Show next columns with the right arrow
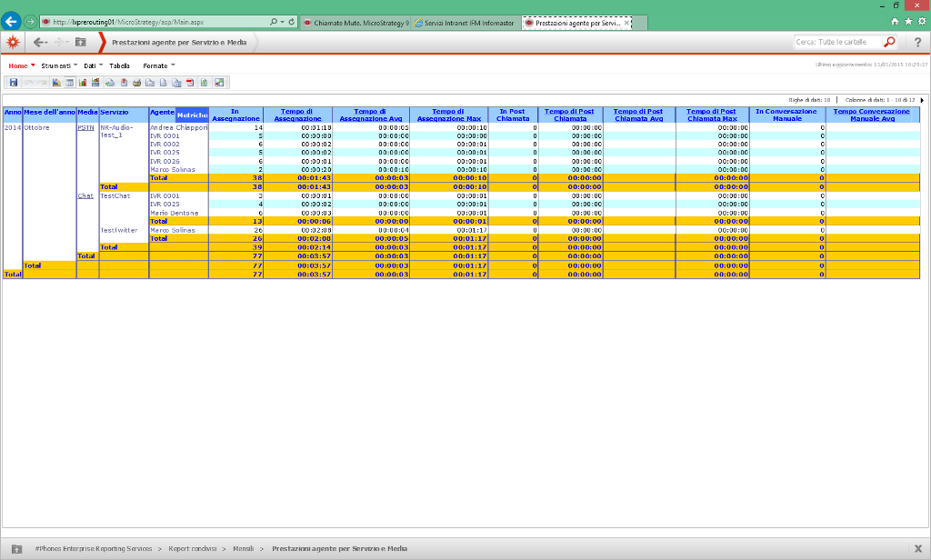This screenshot has width=931, height=560. click(922, 100)
